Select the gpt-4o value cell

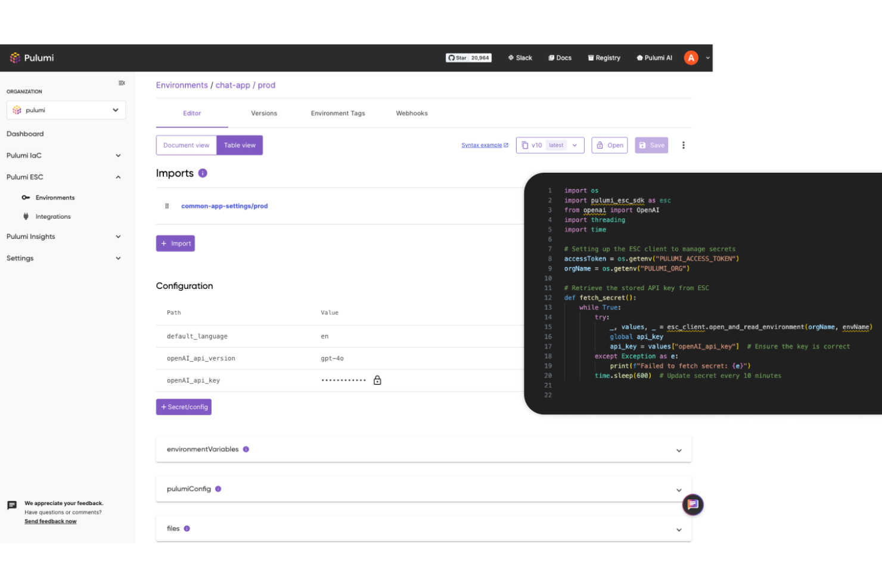(x=333, y=359)
